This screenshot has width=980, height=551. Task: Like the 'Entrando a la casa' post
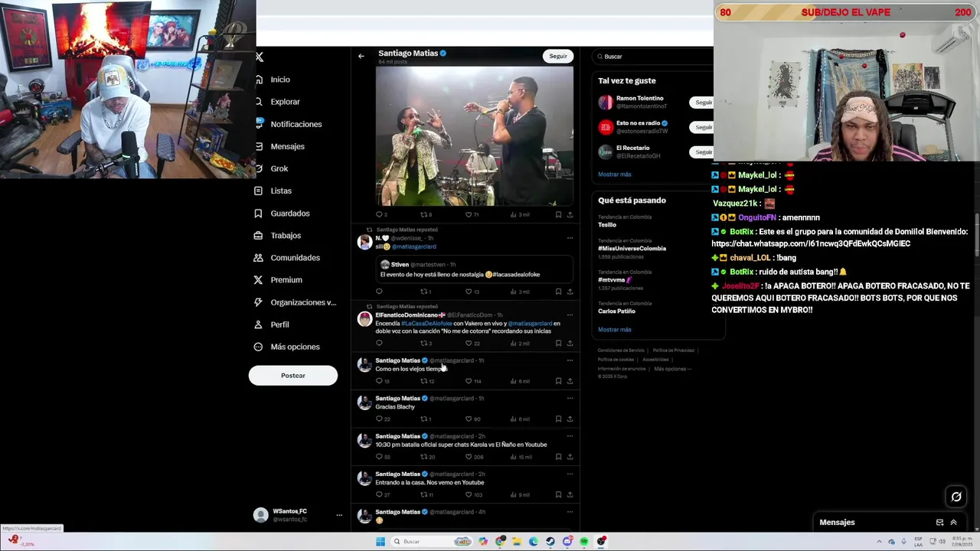[x=469, y=494]
